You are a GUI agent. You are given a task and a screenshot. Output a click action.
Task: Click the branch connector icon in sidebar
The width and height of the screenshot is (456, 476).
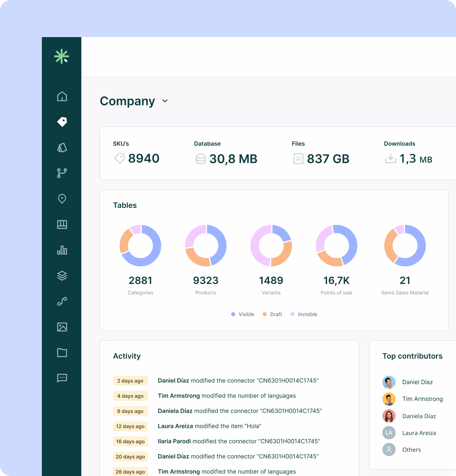click(62, 173)
